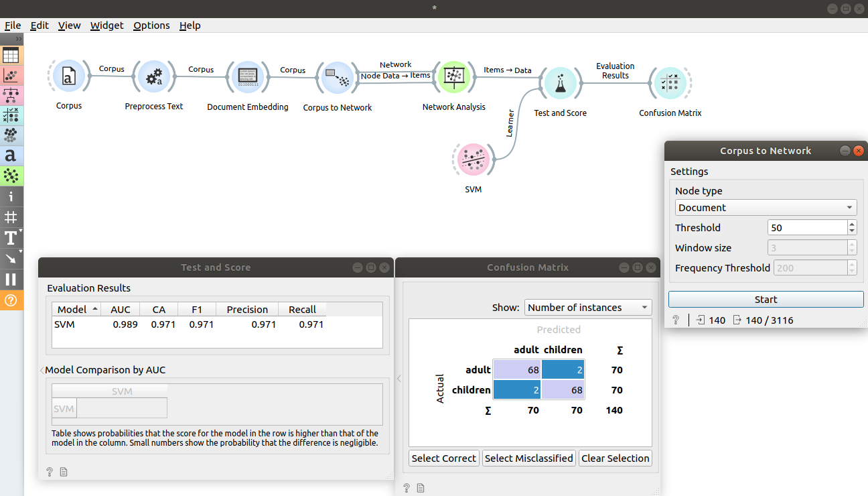868x496 pixels.
Task: Collapse the Model Comparison by AUC section
Action: pos(42,369)
